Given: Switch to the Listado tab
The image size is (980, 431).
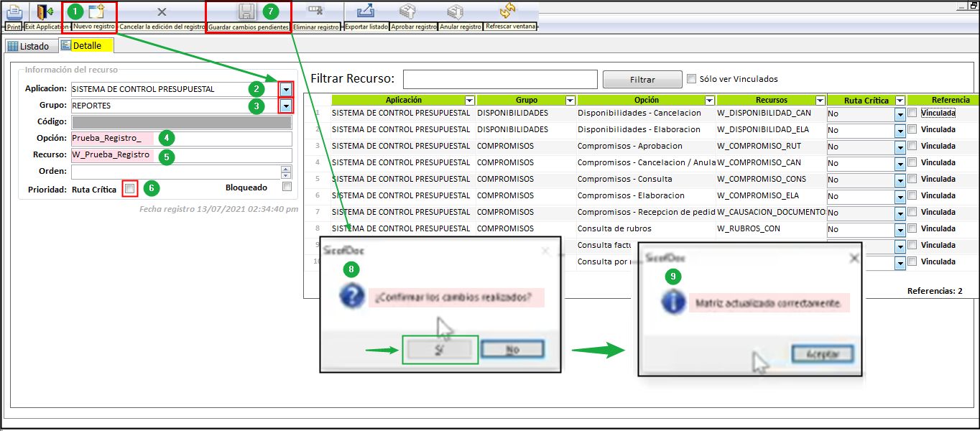Looking at the screenshot, I should [x=29, y=46].
